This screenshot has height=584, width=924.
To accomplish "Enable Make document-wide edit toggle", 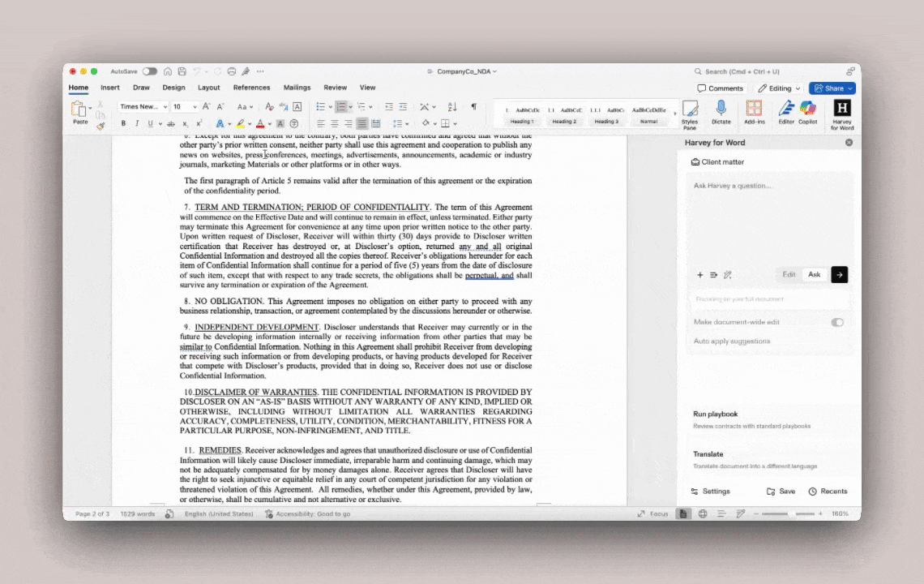I will pos(836,322).
